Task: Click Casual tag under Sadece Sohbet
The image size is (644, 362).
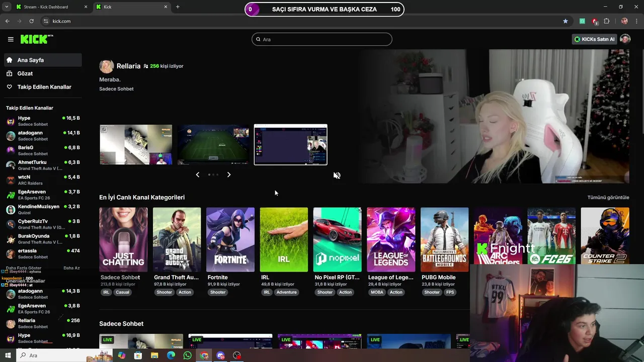Action: pos(122,292)
